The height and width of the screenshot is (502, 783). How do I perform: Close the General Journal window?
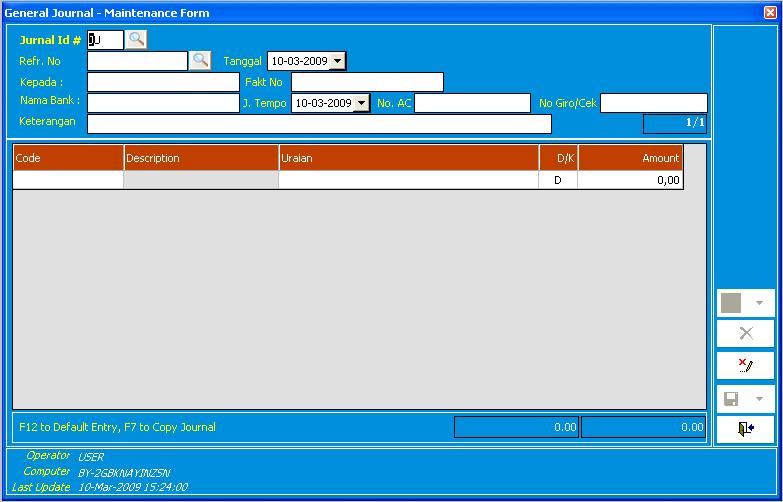point(771,12)
